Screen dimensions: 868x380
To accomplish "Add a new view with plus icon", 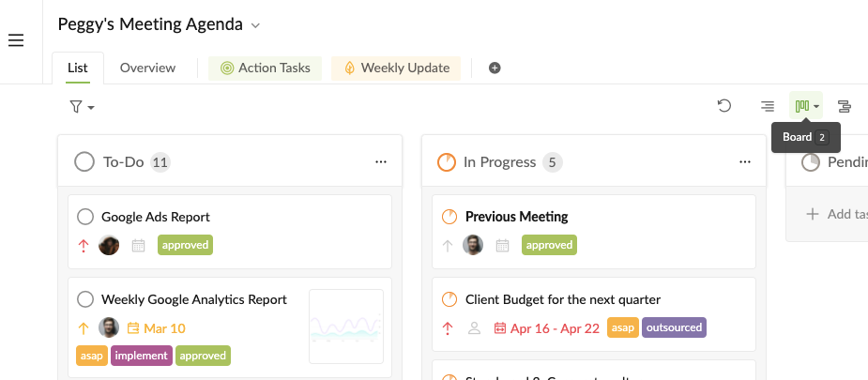I will coord(495,68).
